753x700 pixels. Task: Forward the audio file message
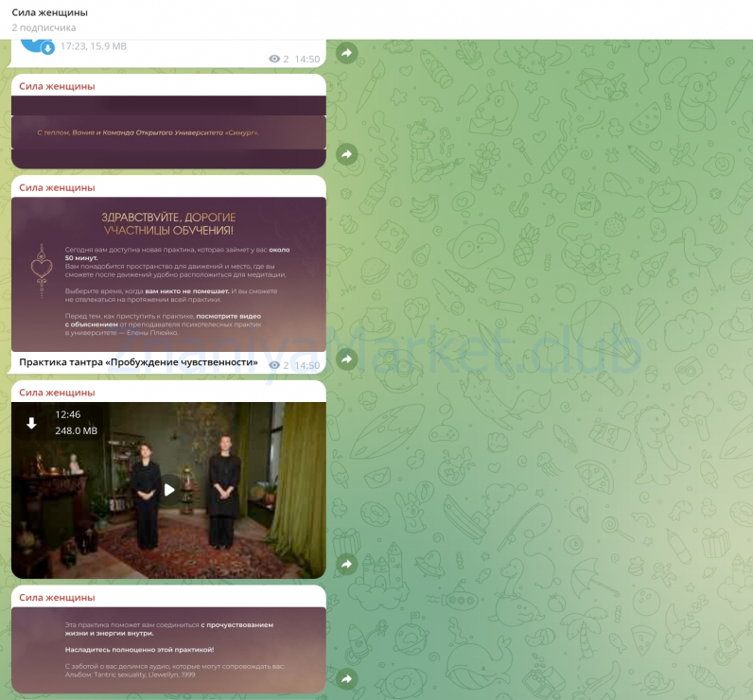tap(346, 53)
